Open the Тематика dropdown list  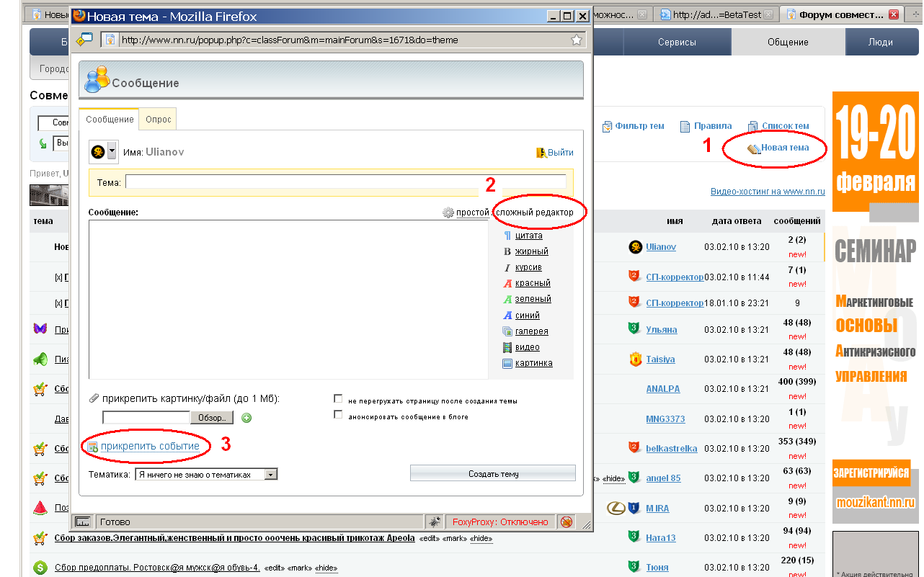[x=206, y=475]
